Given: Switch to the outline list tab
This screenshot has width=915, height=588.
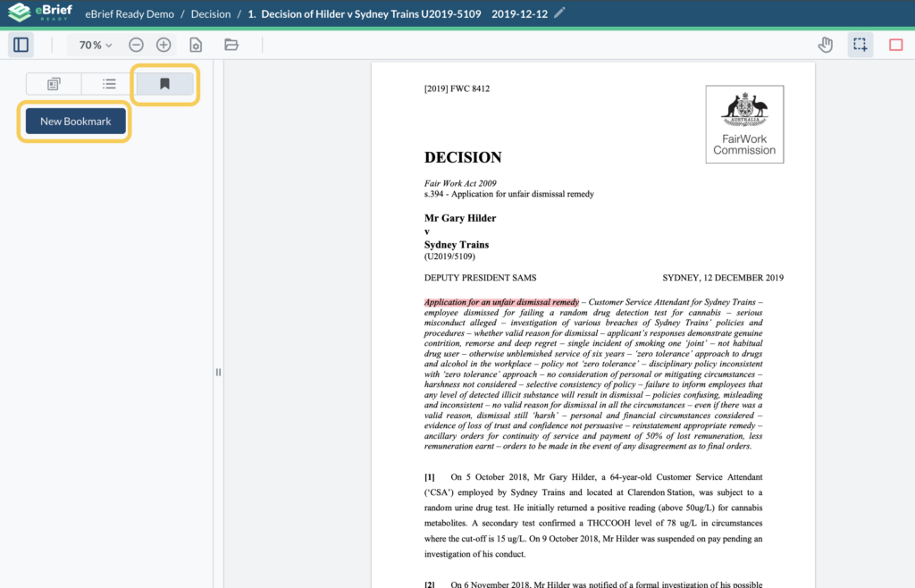Looking at the screenshot, I should pyautogui.click(x=109, y=84).
